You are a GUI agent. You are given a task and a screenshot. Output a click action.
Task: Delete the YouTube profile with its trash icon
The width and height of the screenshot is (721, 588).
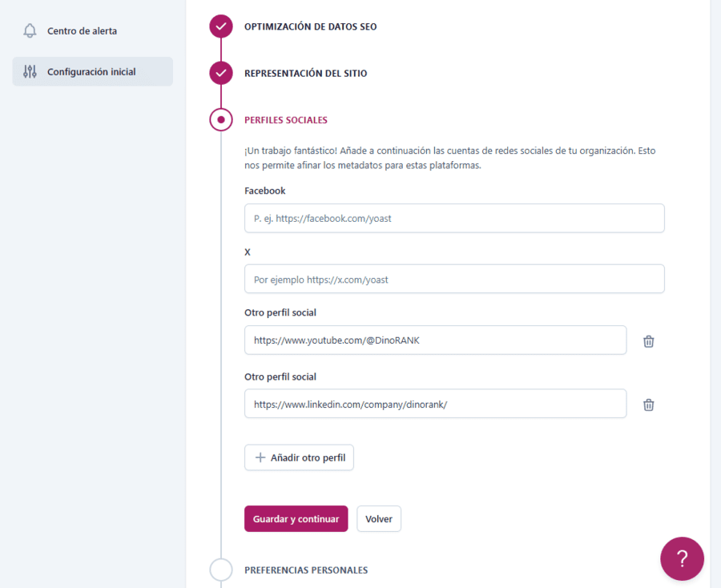648,340
